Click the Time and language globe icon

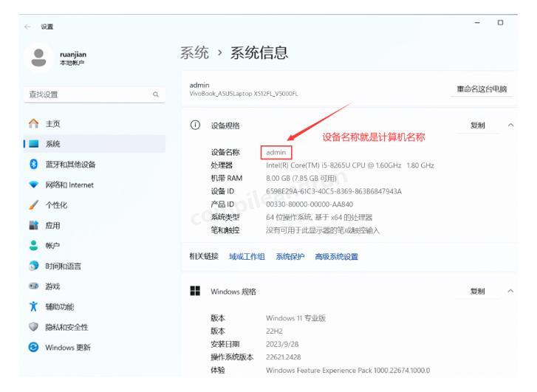pyautogui.click(x=33, y=266)
